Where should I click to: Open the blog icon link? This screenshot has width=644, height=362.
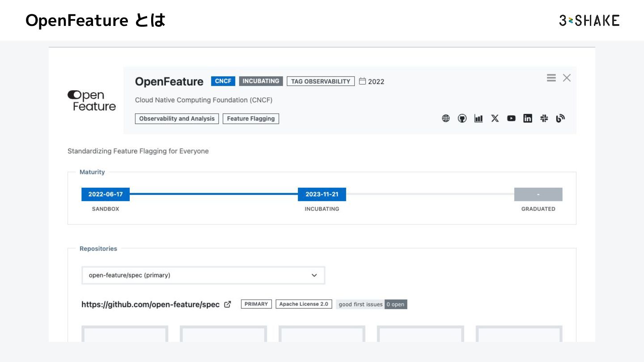pyautogui.click(x=560, y=118)
